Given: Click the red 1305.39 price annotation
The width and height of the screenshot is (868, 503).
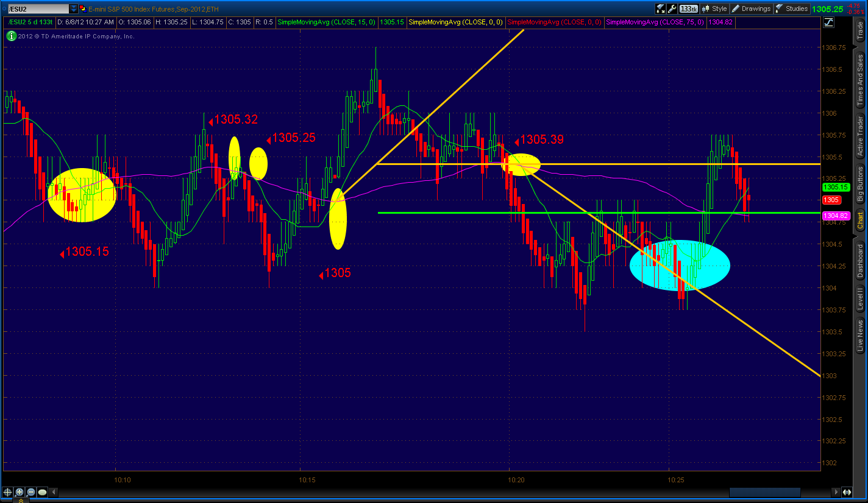Looking at the screenshot, I should click(541, 139).
